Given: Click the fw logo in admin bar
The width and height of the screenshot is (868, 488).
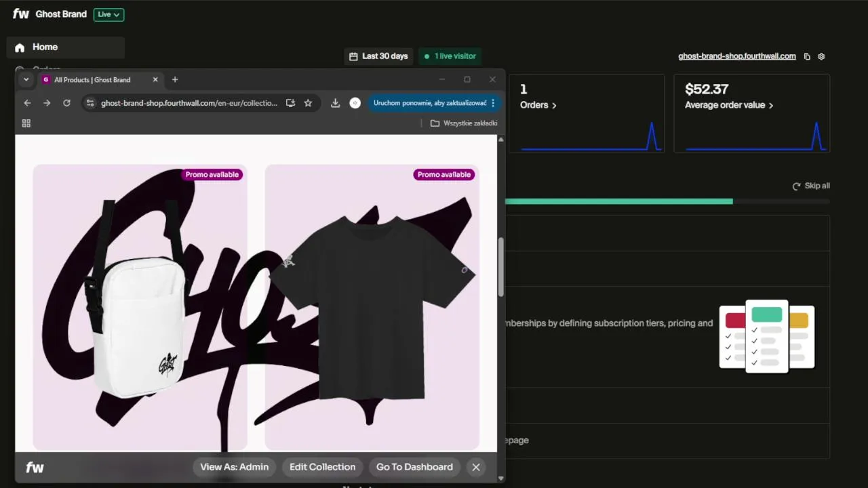Looking at the screenshot, I should [35, 468].
